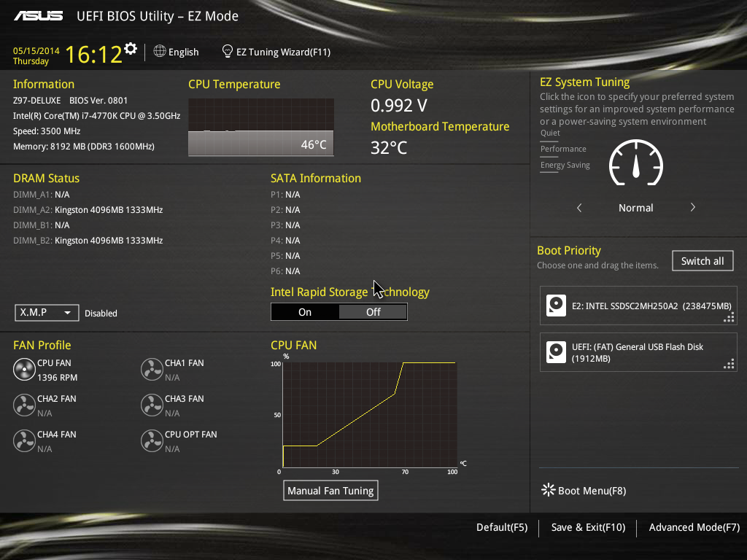Select the Performance tuning mode label
The width and height of the screenshot is (747, 560).
(x=563, y=149)
